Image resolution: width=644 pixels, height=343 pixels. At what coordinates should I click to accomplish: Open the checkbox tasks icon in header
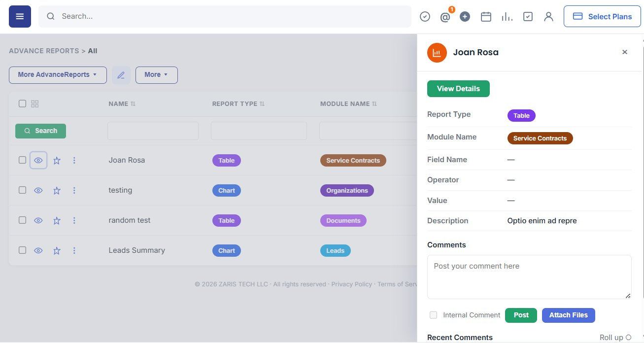(x=528, y=17)
